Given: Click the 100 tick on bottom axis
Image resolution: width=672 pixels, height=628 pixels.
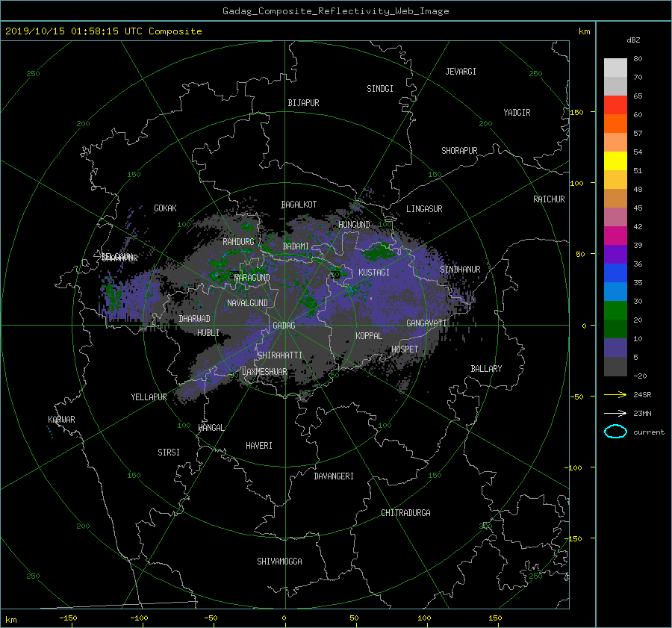Looking at the screenshot, I should point(424,618).
